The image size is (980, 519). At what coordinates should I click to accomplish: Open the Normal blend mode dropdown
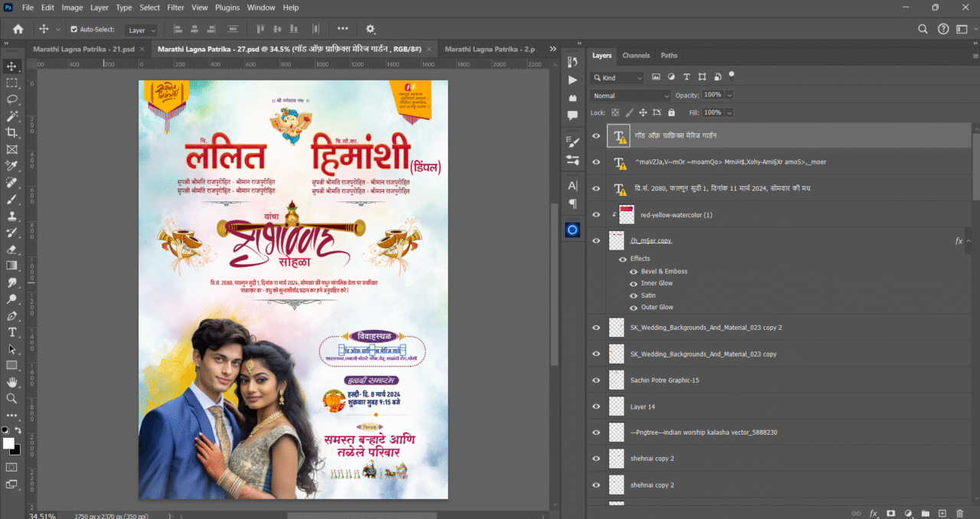(628, 95)
